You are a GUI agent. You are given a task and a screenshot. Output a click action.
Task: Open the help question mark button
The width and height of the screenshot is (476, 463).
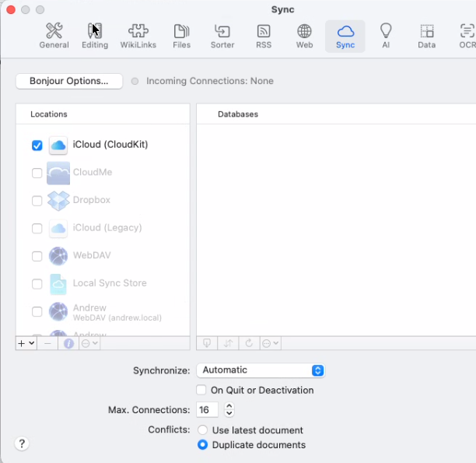[x=22, y=444]
